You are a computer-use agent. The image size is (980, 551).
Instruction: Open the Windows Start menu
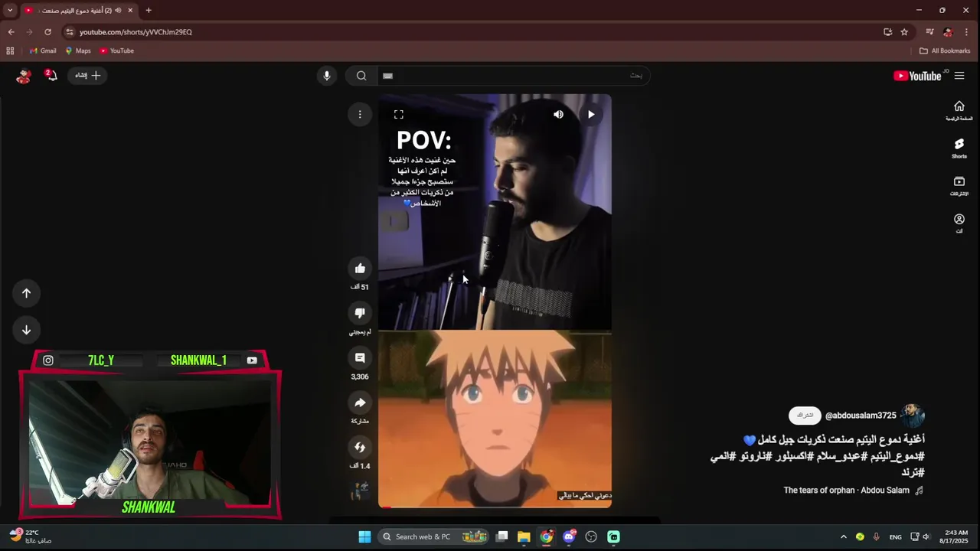[x=364, y=536]
